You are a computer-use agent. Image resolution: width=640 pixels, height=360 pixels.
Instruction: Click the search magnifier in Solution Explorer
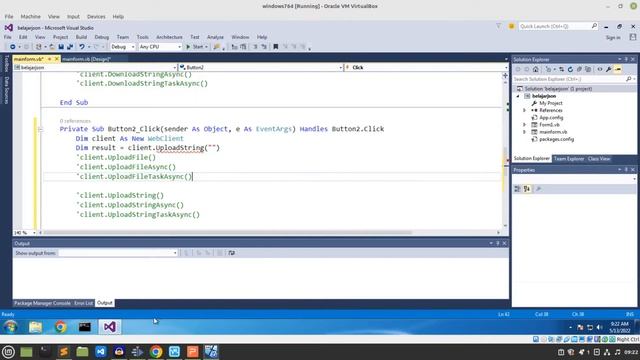point(629,79)
